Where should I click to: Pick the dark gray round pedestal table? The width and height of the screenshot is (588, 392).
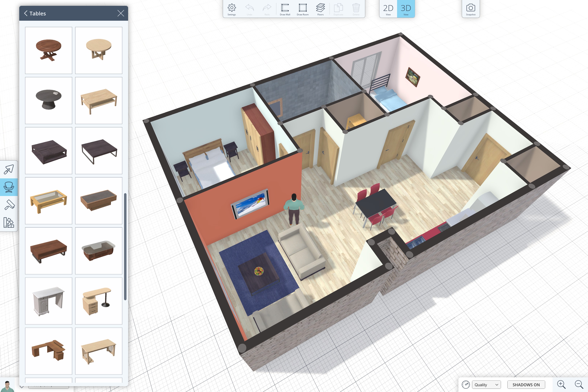(x=48, y=101)
